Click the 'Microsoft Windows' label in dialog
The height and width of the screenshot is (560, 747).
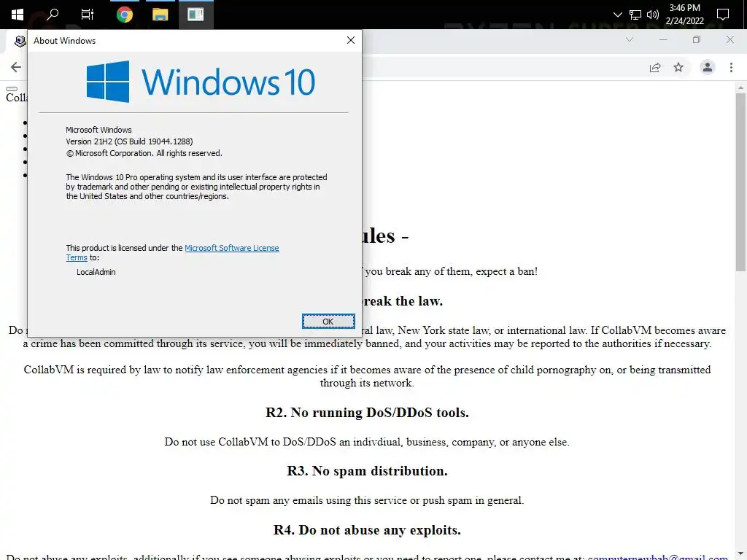click(98, 130)
